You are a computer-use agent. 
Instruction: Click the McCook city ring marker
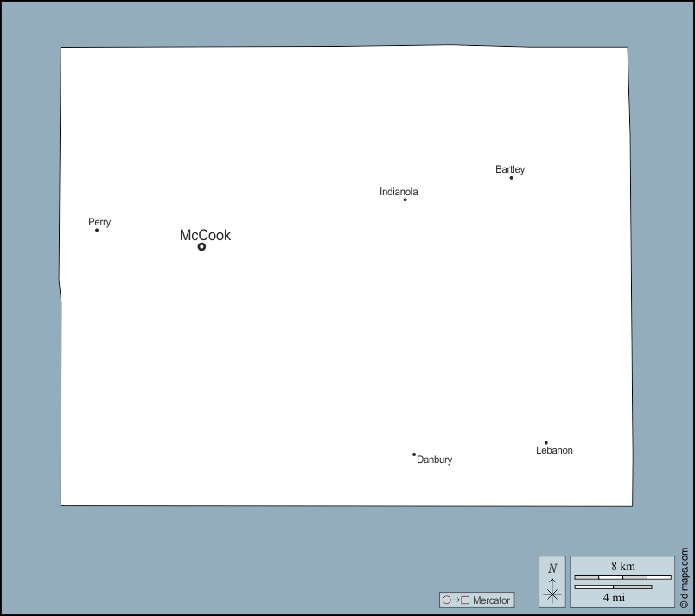pos(201,246)
